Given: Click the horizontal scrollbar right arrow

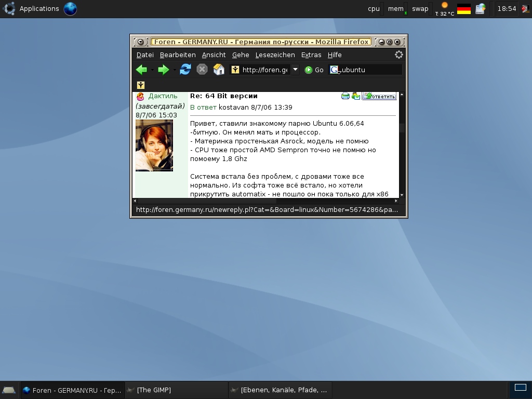Looking at the screenshot, I should pos(396,201).
